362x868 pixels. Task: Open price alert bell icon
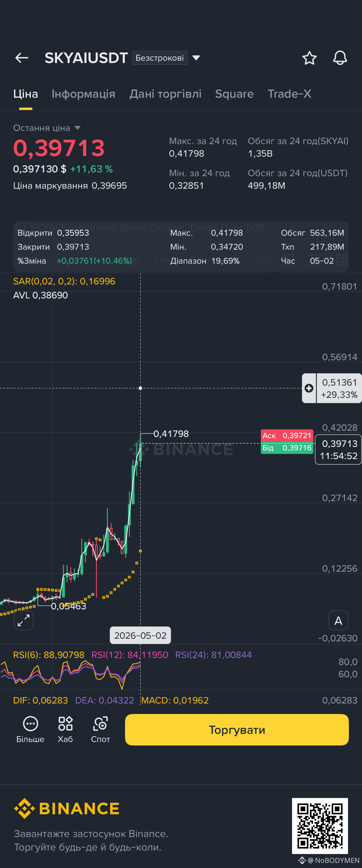coord(340,58)
